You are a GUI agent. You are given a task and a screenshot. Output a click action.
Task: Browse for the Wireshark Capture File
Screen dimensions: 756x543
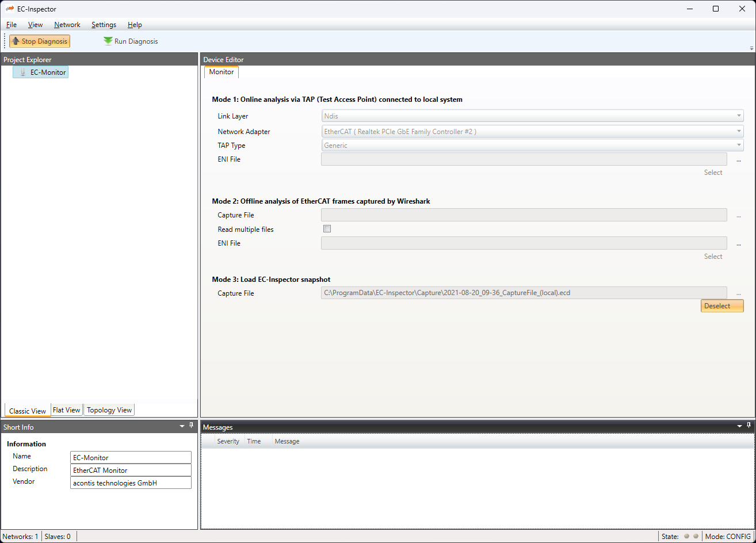click(738, 216)
